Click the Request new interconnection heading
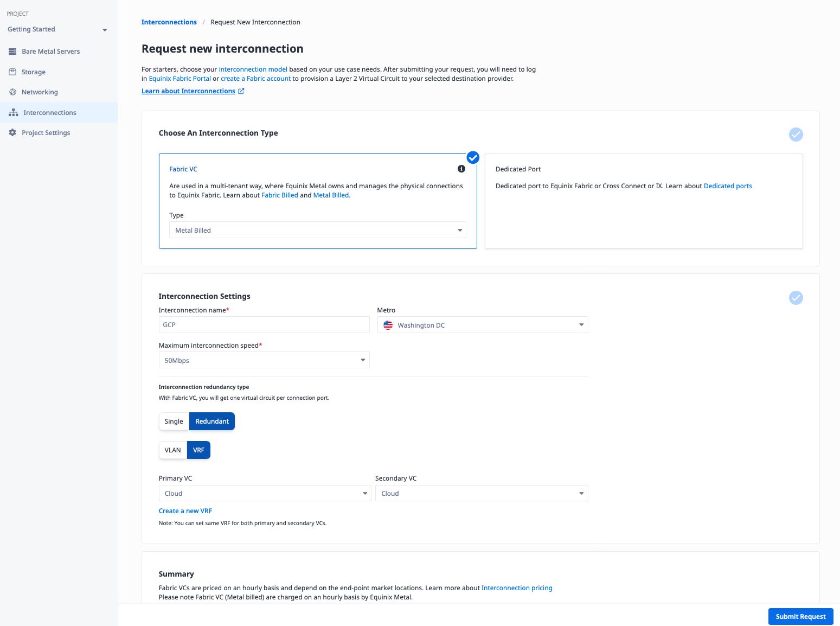Screen dimensions: 840x626 222,49
